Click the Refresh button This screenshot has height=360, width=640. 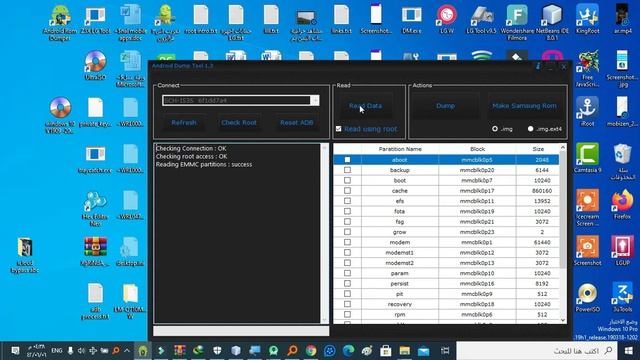point(184,122)
